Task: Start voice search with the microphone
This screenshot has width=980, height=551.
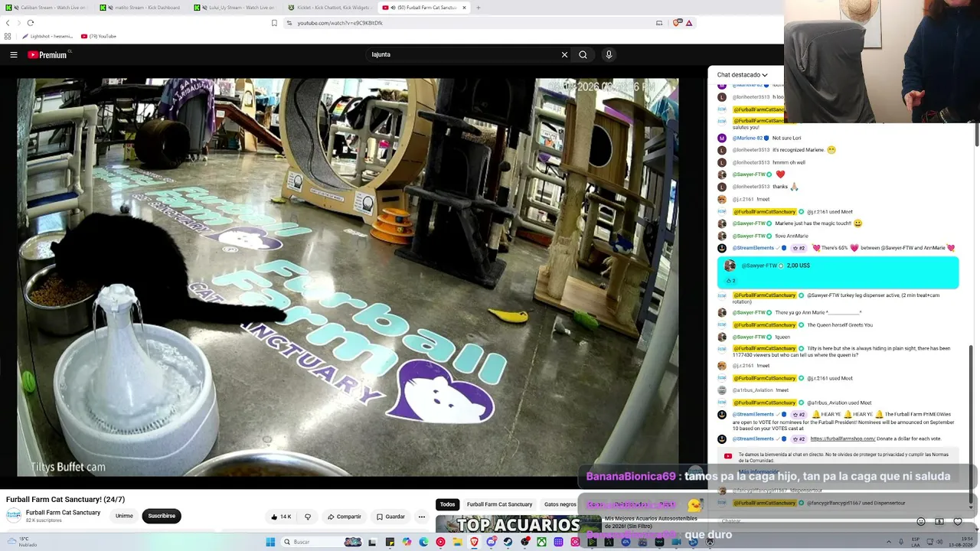Action: [609, 54]
